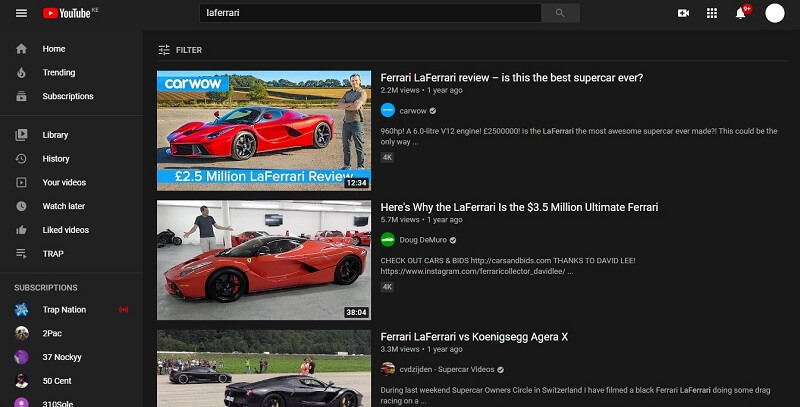Open the Doug DeMuro LaFerrari thumbnail
The width and height of the screenshot is (800, 407).
click(264, 260)
